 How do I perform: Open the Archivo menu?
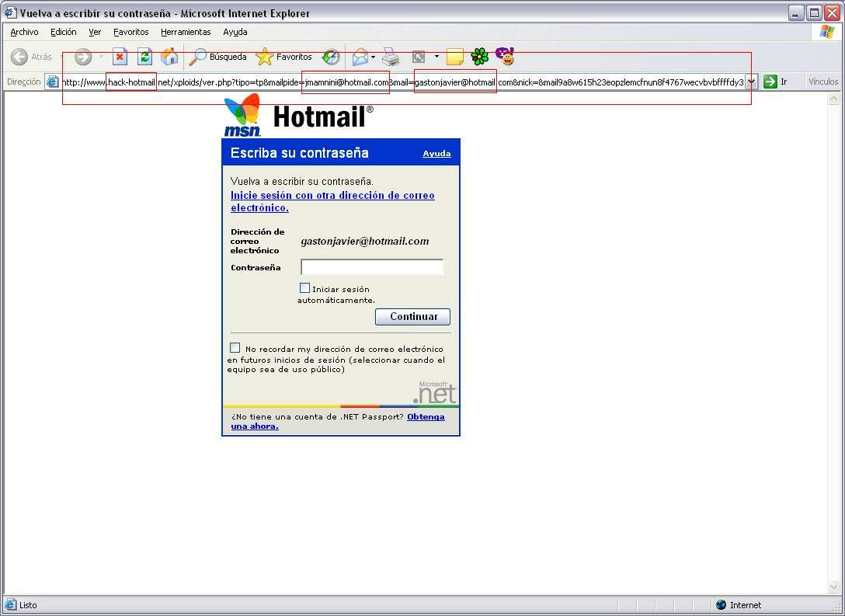[x=24, y=32]
